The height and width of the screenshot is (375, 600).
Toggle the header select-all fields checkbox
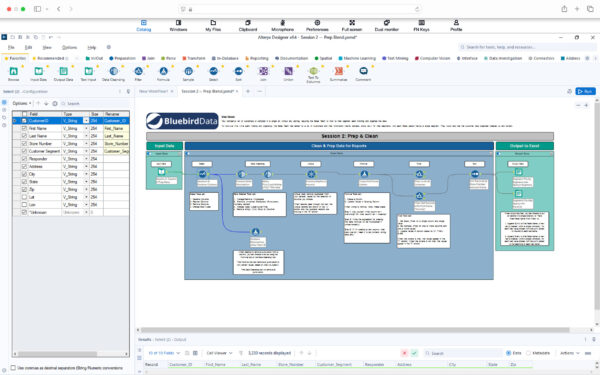(24, 114)
